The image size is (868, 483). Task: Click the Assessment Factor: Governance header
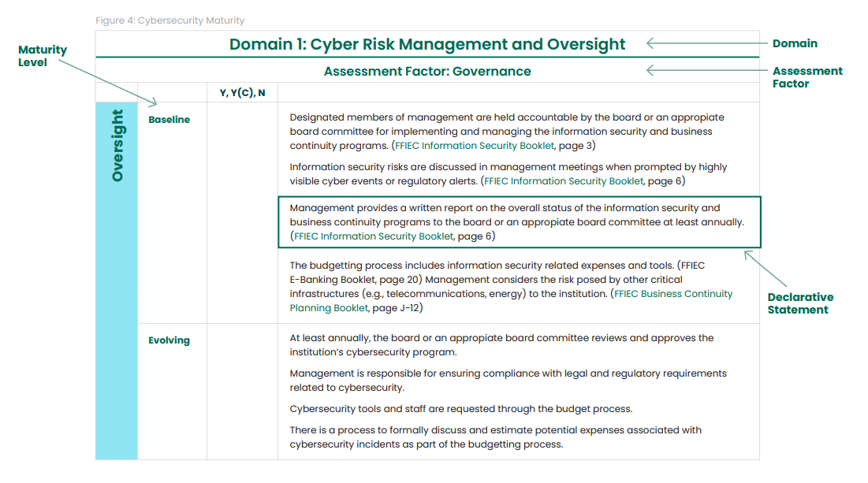(427, 71)
